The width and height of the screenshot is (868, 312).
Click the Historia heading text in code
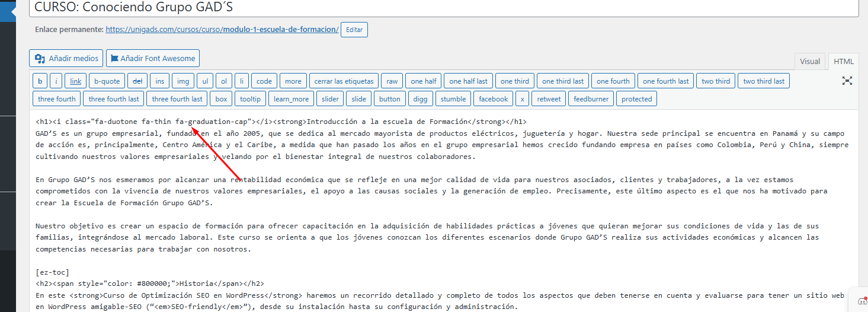pos(196,284)
